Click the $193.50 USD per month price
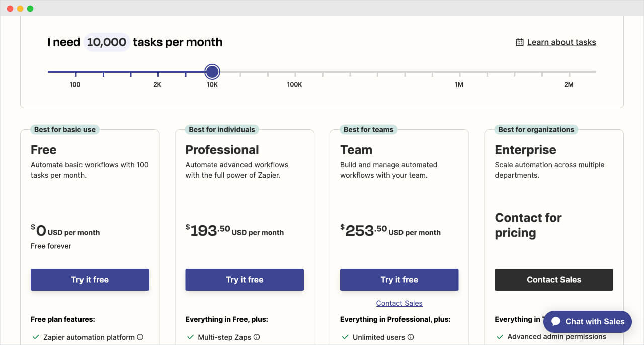This screenshot has height=345, width=644. (234, 231)
